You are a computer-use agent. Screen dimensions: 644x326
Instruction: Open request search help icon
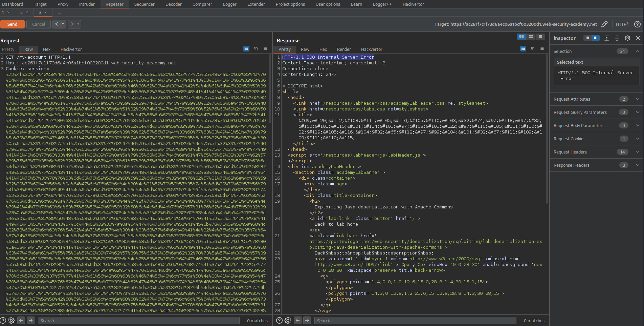tap(3, 320)
